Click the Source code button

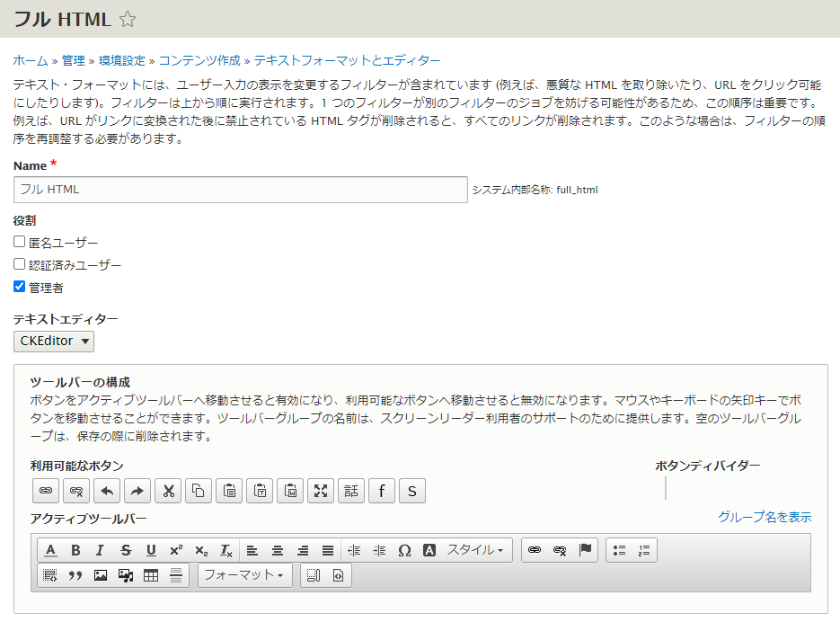(338, 575)
